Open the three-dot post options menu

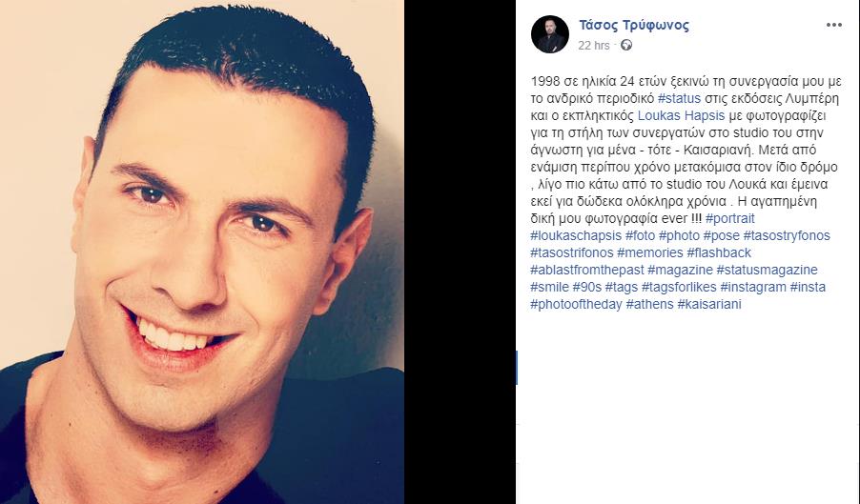pyautogui.click(x=833, y=25)
